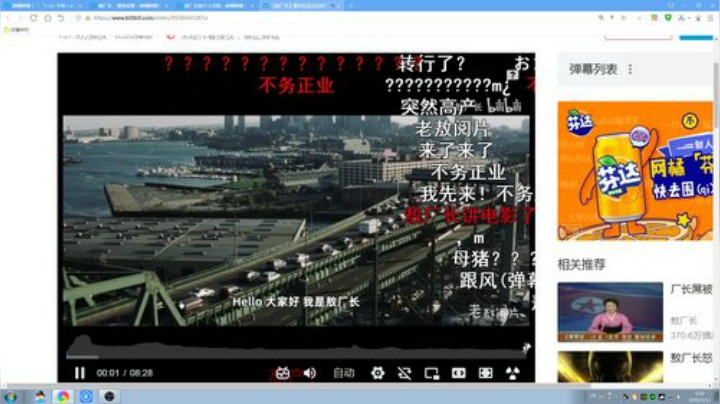The width and height of the screenshot is (720, 404).
Task: Open danmaku list more options dots
Action: pyautogui.click(x=630, y=69)
